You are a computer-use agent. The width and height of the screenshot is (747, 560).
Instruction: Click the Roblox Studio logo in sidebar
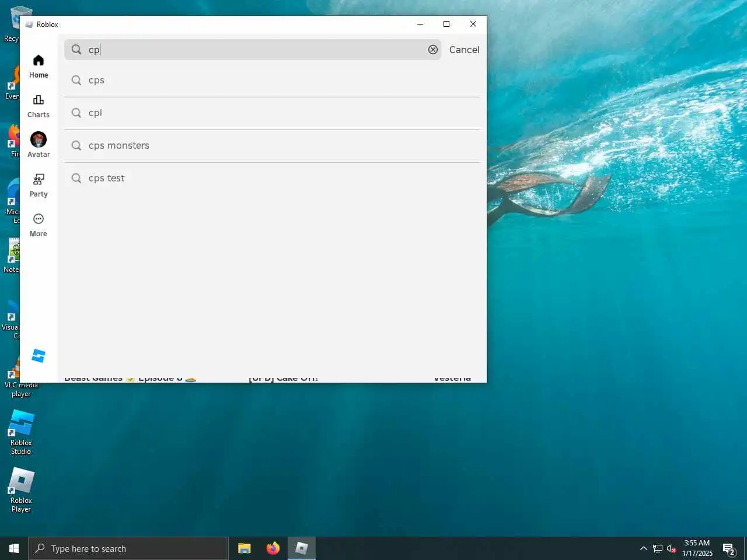point(39,356)
